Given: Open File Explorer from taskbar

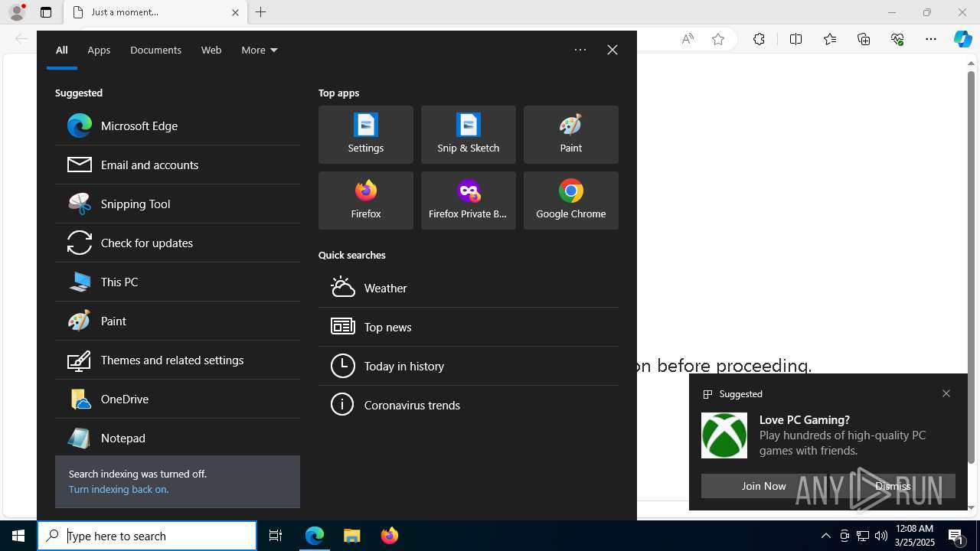Looking at the screenshot, I should click(352, 536).
